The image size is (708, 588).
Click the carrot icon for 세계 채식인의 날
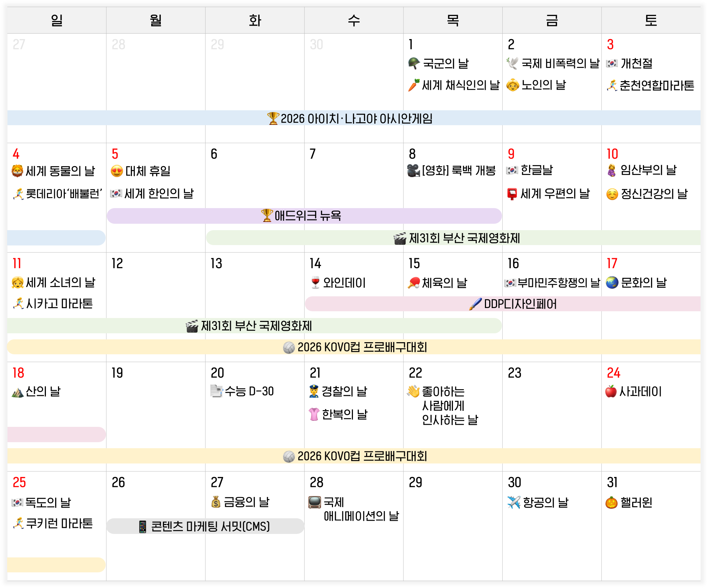pyautogui.click(x=414, y=85)
